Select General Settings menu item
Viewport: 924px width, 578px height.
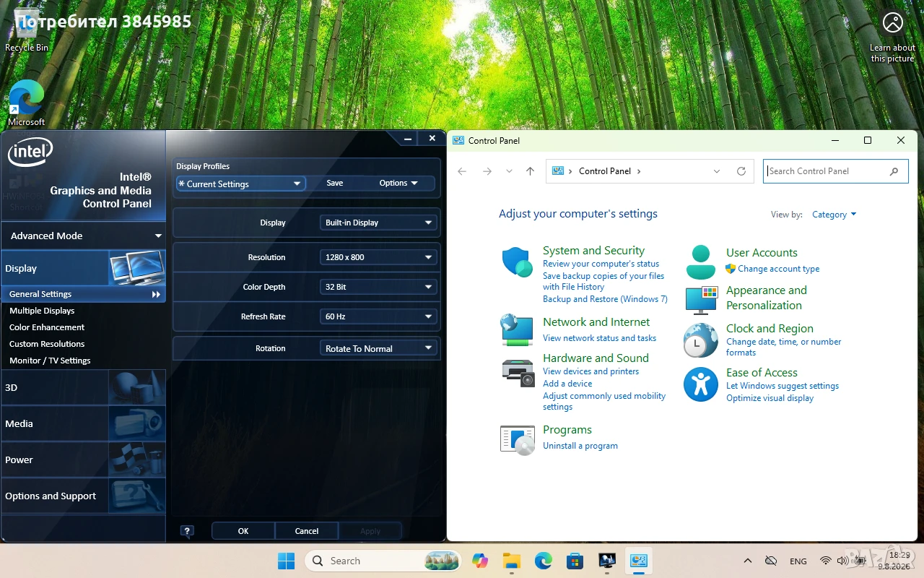(x=83, y=294)
